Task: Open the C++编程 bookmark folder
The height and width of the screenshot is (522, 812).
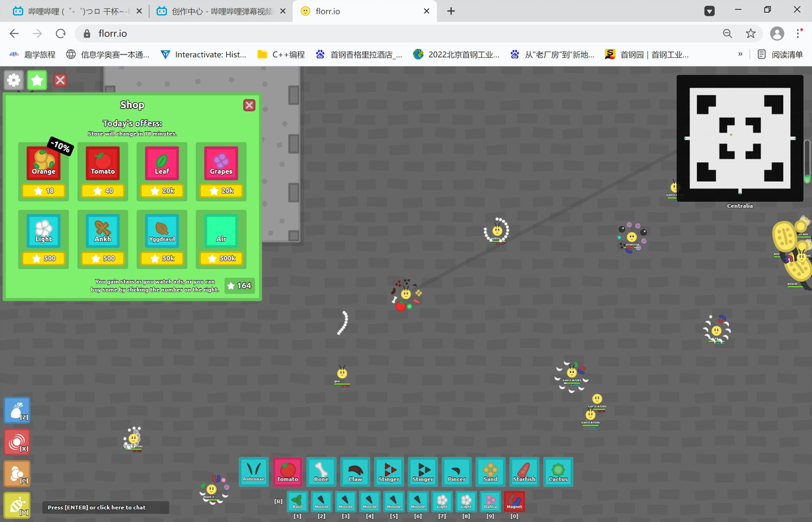Action: [281, 54]
